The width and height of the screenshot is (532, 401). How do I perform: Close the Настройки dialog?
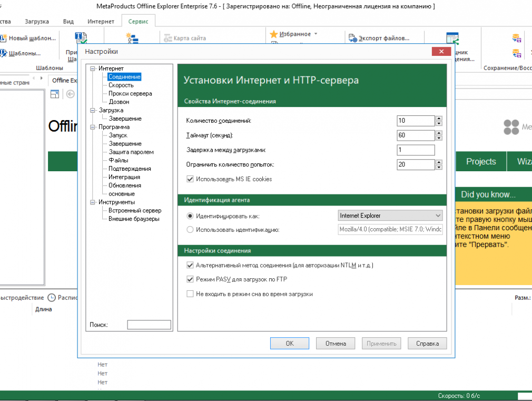(441, 51)
